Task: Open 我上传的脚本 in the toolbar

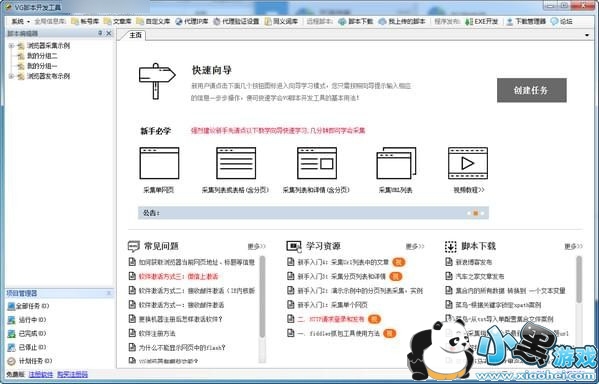Action: pyautogui.click(x=402, y=21)
